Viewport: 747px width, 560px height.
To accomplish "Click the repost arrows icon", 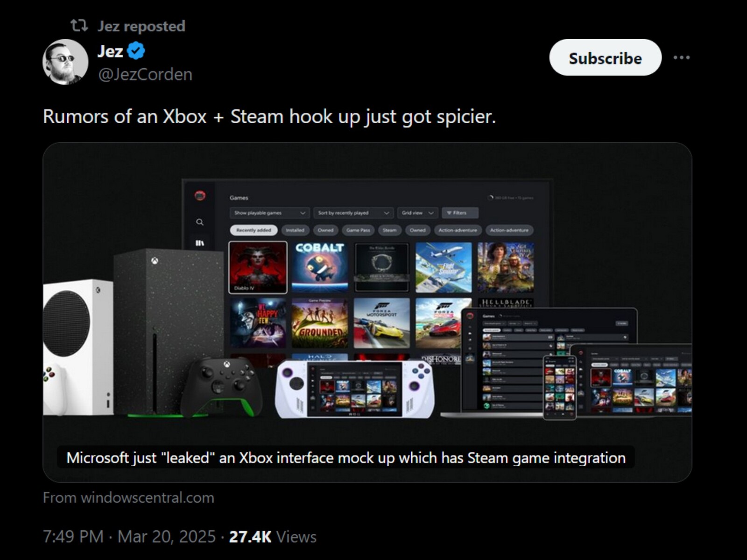I will 79,26.
